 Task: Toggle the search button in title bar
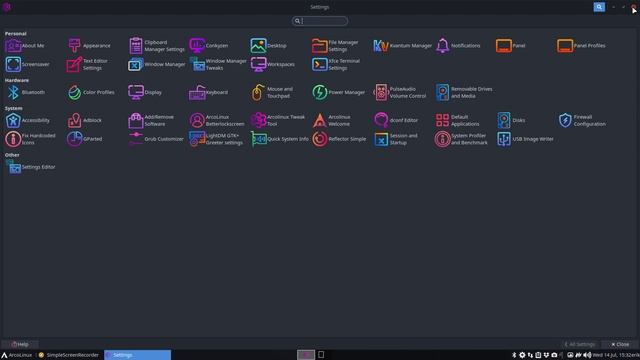click(x=599, y=7)
